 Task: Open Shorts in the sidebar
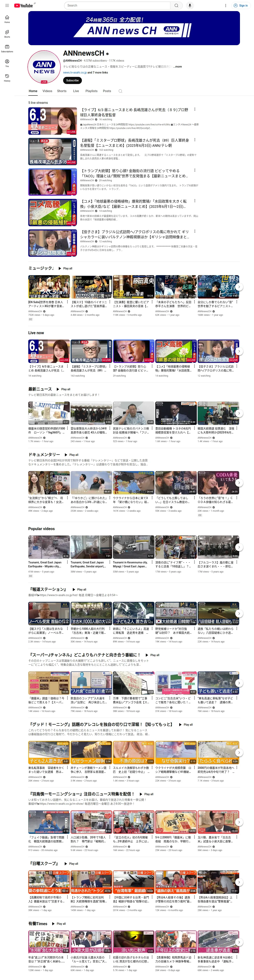tap(7, 34)
